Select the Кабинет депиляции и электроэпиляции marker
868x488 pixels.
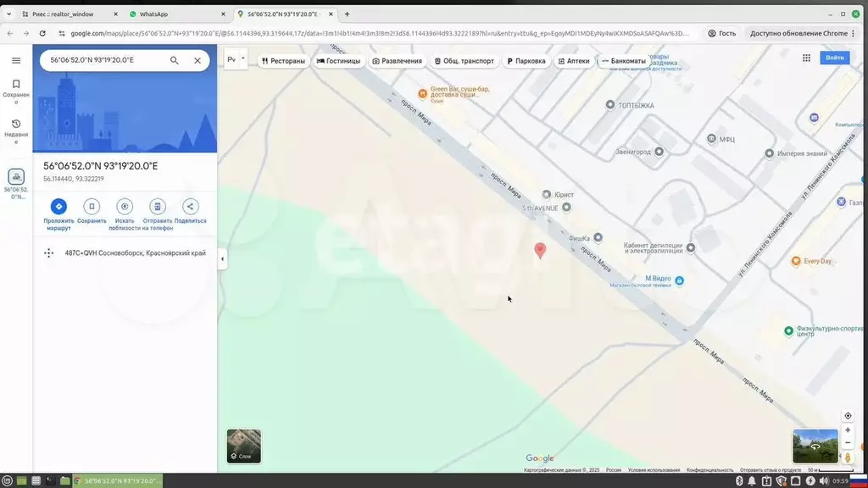tap(690, 248)
